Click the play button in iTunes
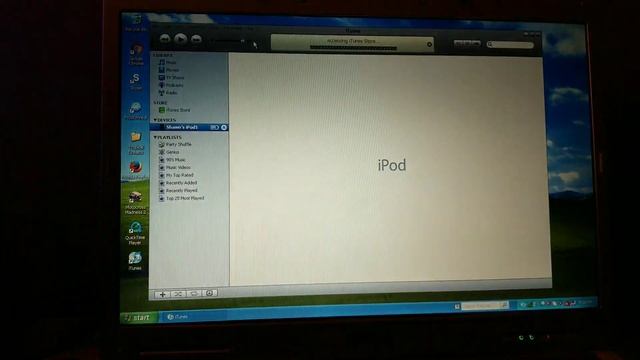The height and width of the screenshot is (360, 640). click(180, 39)
